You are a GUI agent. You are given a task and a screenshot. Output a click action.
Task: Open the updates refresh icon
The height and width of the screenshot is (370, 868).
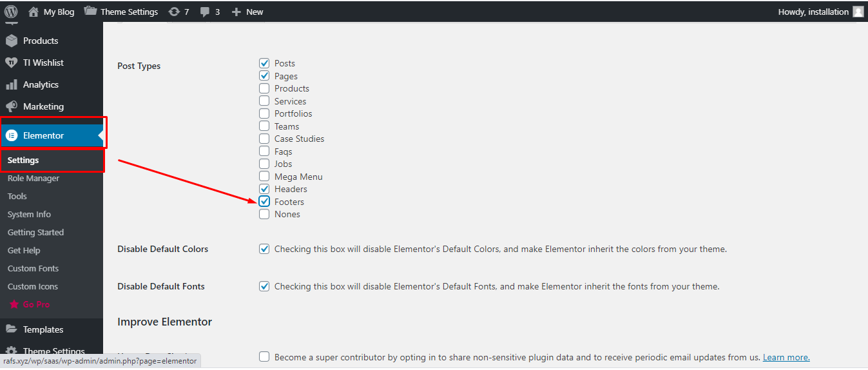[x=174, y=12]
